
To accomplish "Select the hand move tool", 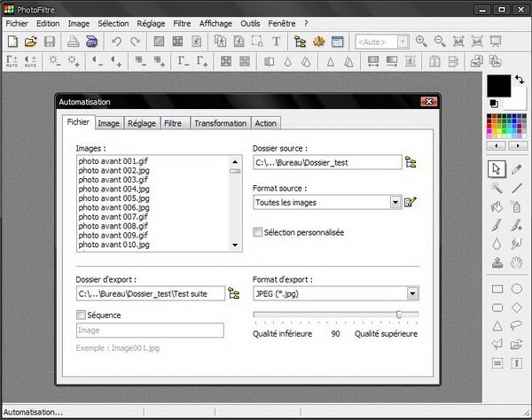I will (x=516, y=262).
